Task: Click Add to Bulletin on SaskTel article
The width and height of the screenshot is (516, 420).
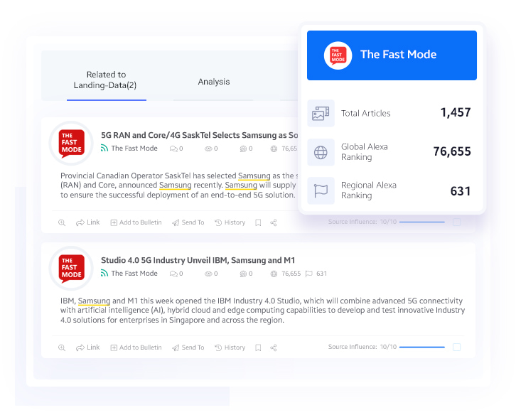Action: point(136,222)
